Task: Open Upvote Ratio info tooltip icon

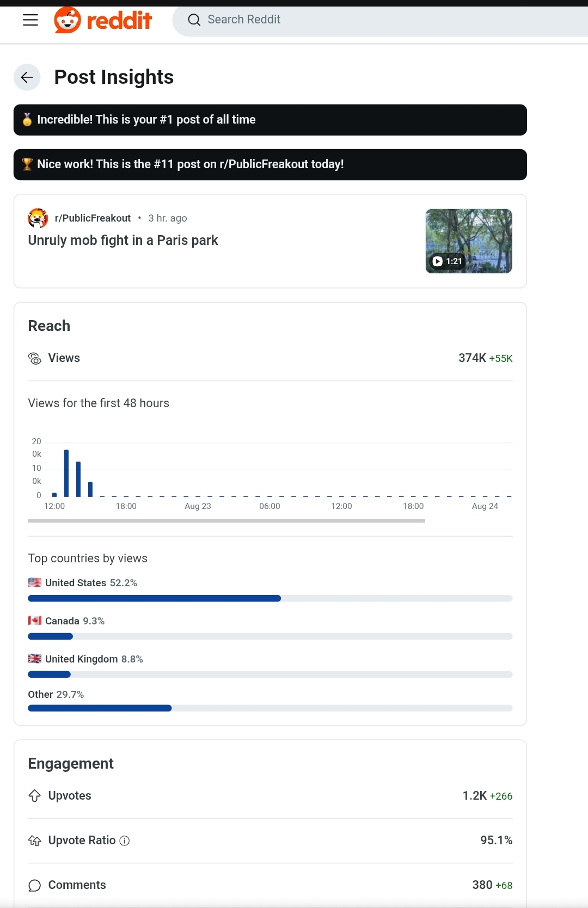Action: click(x=125, y=840)
